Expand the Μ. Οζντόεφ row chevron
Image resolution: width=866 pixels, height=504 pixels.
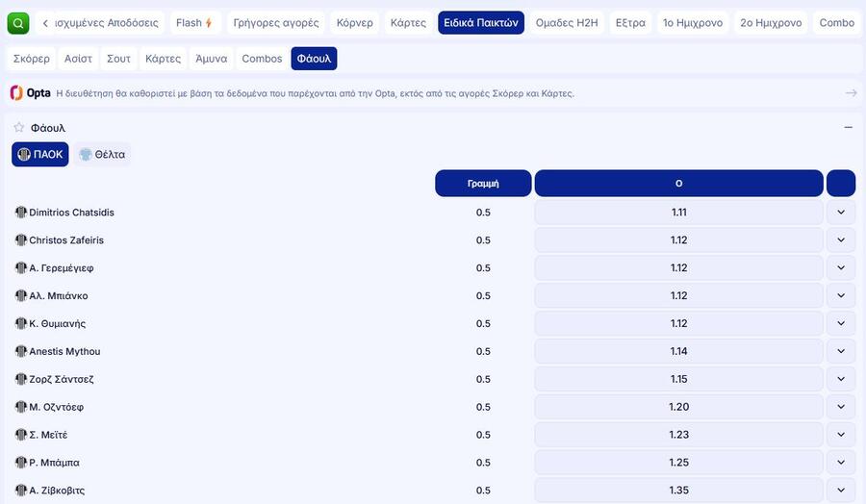[840, 408]
